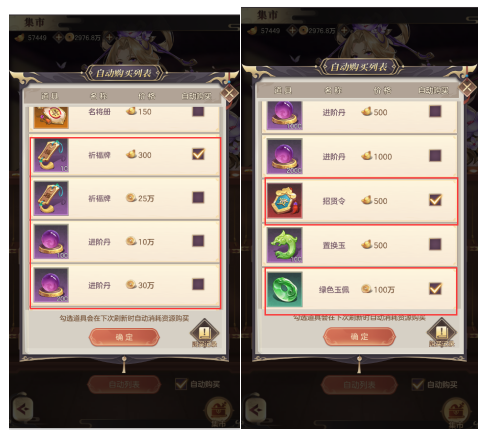Tap the 进阶丹 orb icon priced 1000
This screenshot has width=483, height=439.
coord(285,156)
